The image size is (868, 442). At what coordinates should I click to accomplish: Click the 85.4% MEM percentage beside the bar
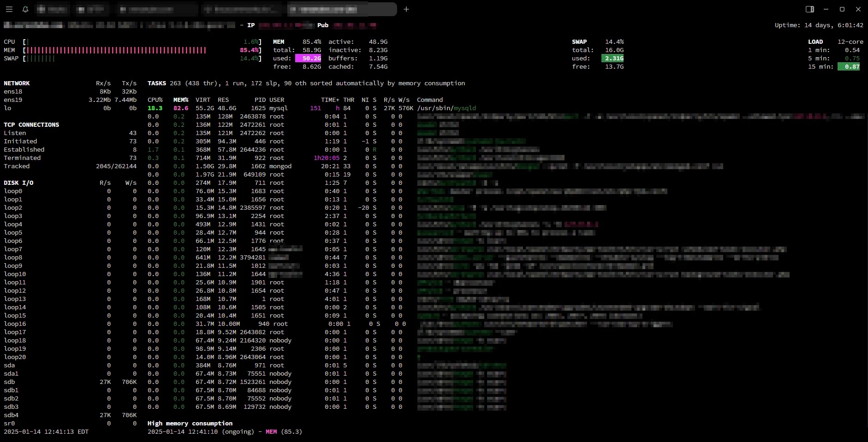tap(249, 50)
